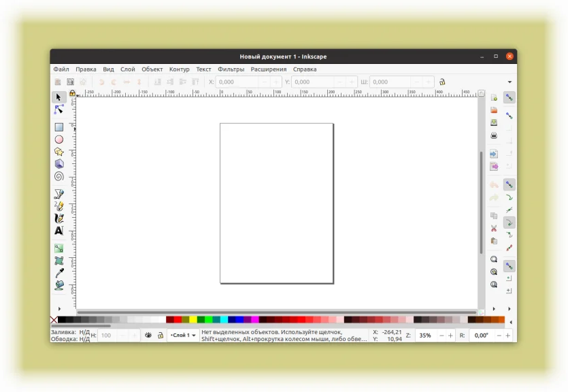The width and height of the screenshot is (568, 392).
Task: Toggle snap to smooth nodes button
Action: click(x=509, y=235)
